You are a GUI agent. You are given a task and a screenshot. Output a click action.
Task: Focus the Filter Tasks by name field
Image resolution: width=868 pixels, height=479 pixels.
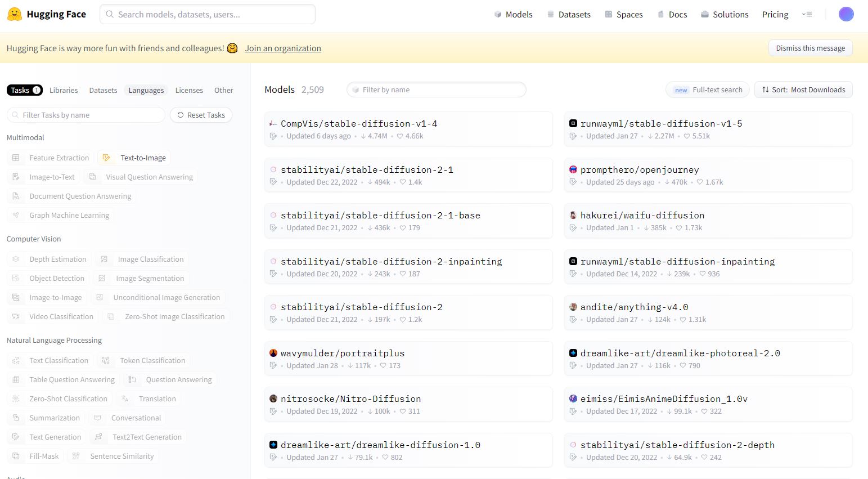click(x=86, y=115)
